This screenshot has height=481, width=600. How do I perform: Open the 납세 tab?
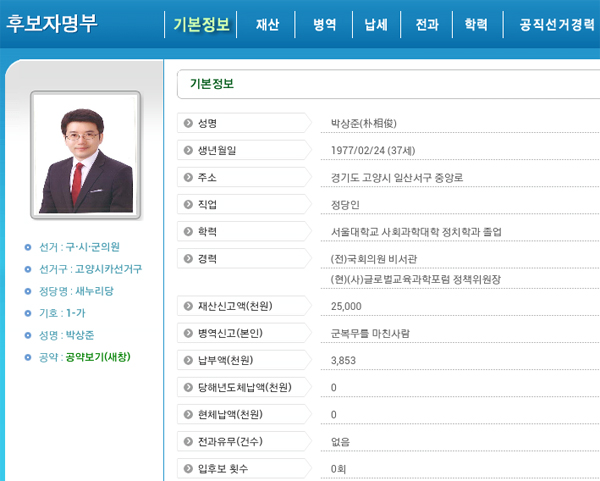[377, 25]
